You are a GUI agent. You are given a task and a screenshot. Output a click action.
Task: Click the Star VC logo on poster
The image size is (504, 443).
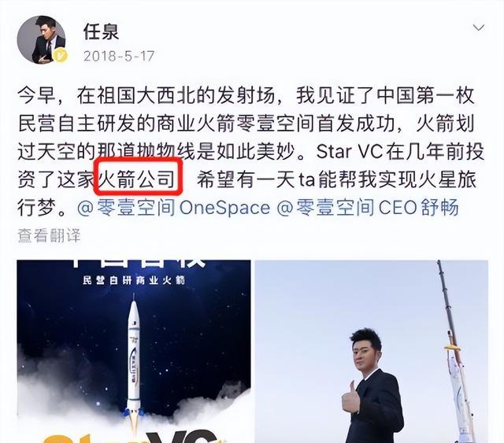(x=135, y=436)
